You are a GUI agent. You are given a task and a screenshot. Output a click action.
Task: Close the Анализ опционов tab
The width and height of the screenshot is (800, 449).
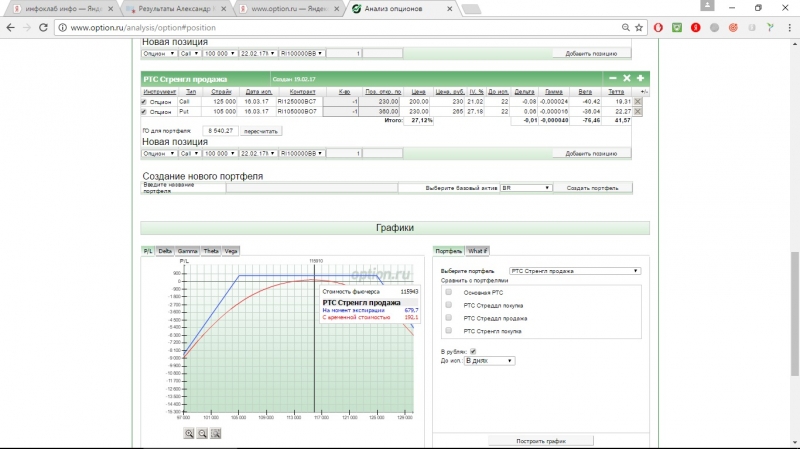(449, 9)
